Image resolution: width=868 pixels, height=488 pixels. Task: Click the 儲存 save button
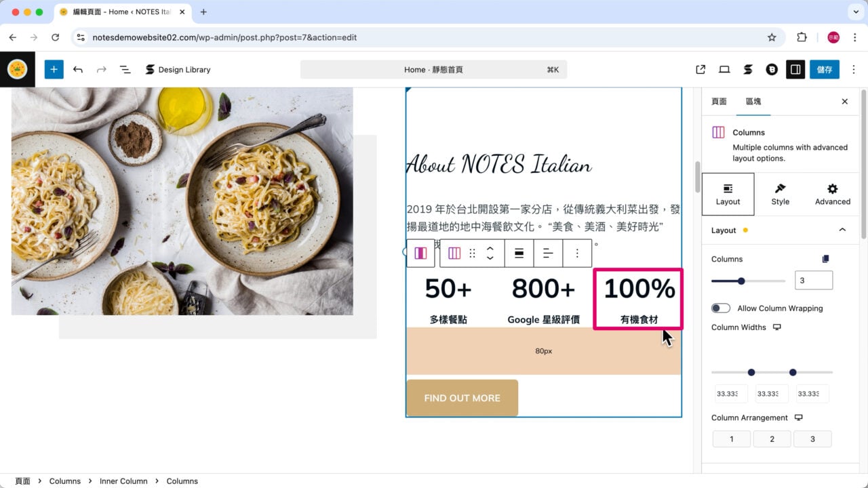[x=824, y=69]
